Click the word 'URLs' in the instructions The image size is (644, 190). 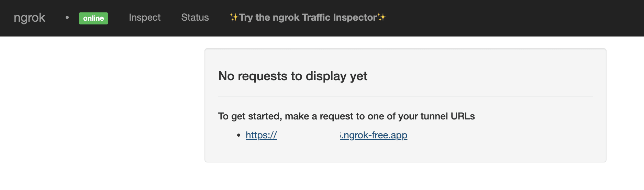(463, 116)
